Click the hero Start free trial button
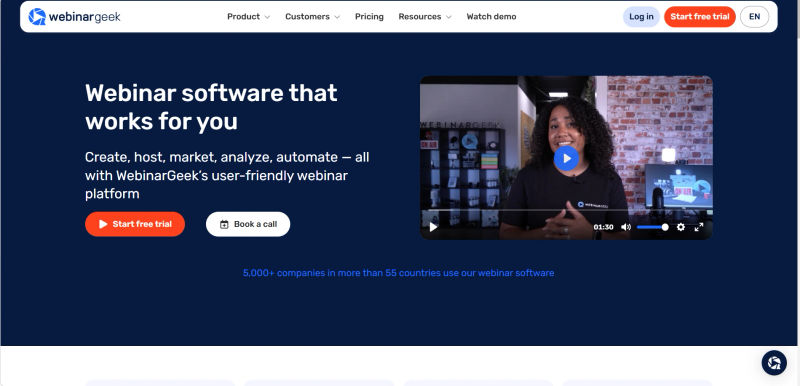This screenshot has height=386, width=800. [x=135, y=224]
